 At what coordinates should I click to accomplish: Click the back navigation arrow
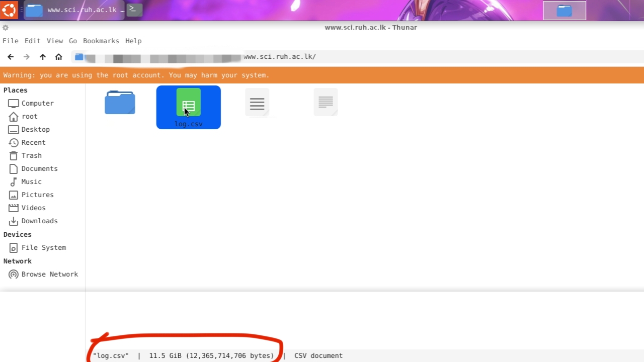tap(11, 57)
